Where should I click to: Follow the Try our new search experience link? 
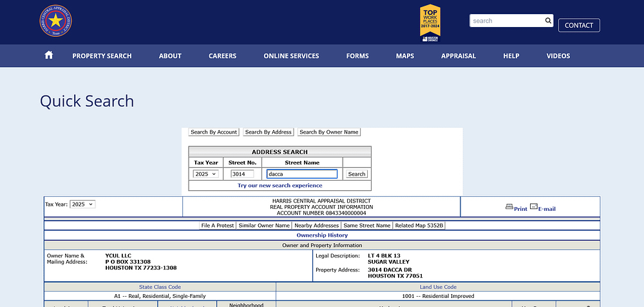pos(279,186)
